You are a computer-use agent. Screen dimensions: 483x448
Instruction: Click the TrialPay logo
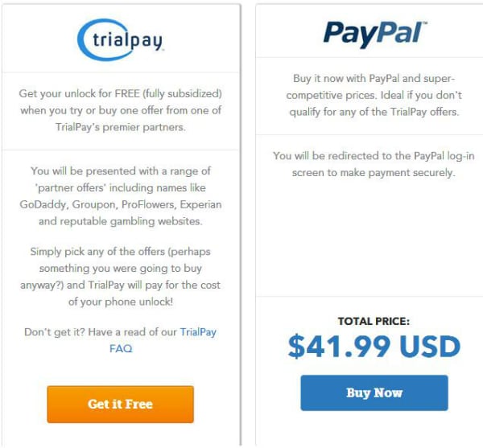[120, 39]
